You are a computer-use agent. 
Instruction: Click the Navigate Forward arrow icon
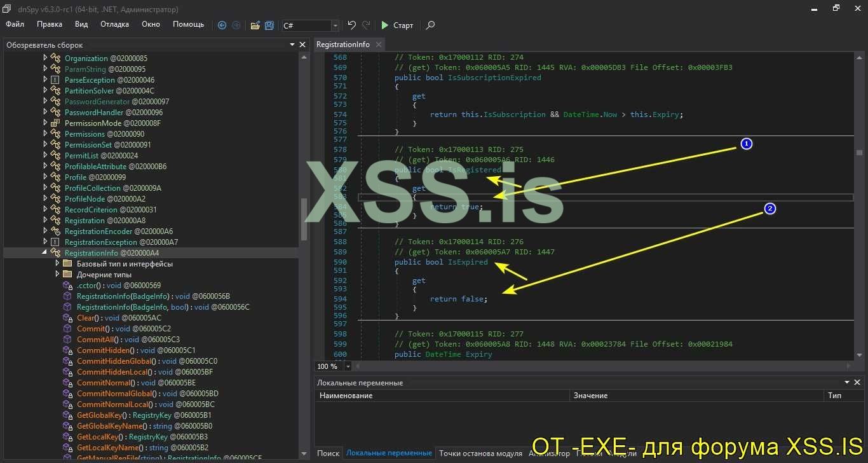coord(236,25)
